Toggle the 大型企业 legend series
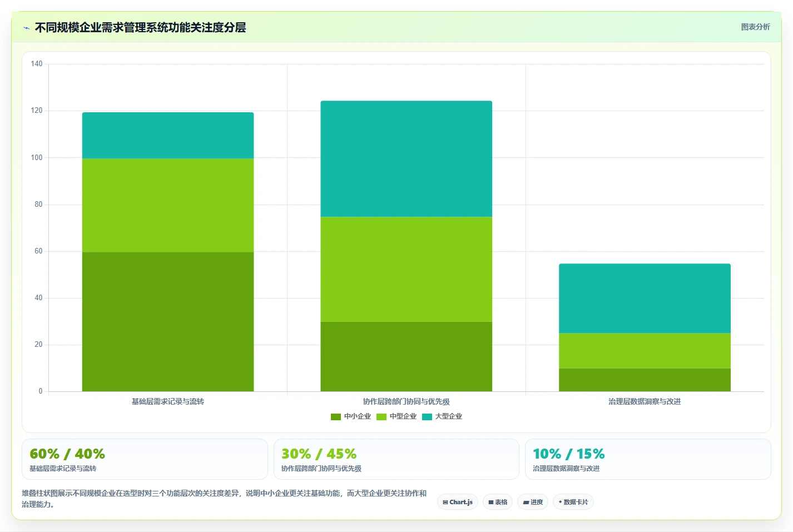This screenshot has height=532, width=793. coord(442,416)
